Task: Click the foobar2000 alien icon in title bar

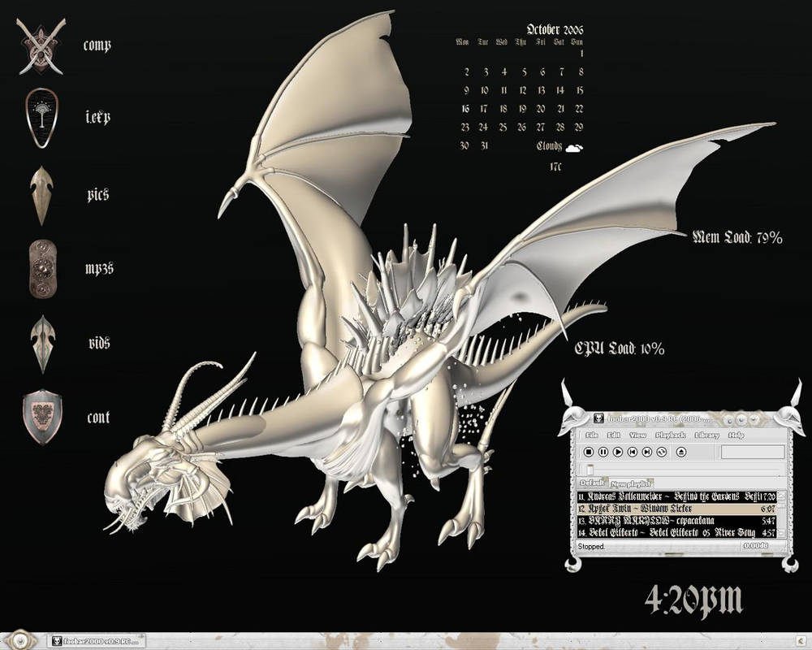Action: 598,418
